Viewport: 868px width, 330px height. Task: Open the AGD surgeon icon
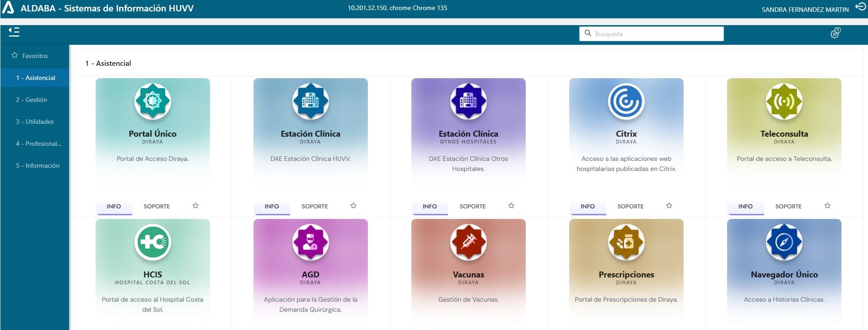point(311,242)
